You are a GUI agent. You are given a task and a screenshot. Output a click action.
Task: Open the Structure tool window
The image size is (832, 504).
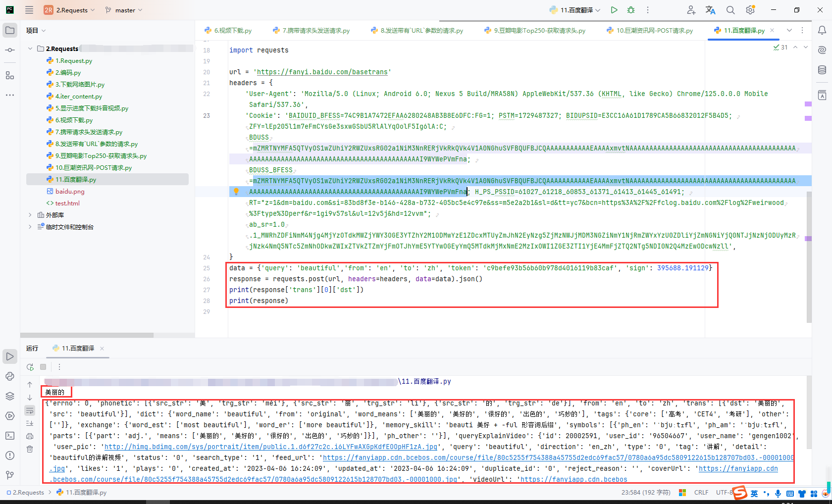pyautogui.click(x=10, y=75)
